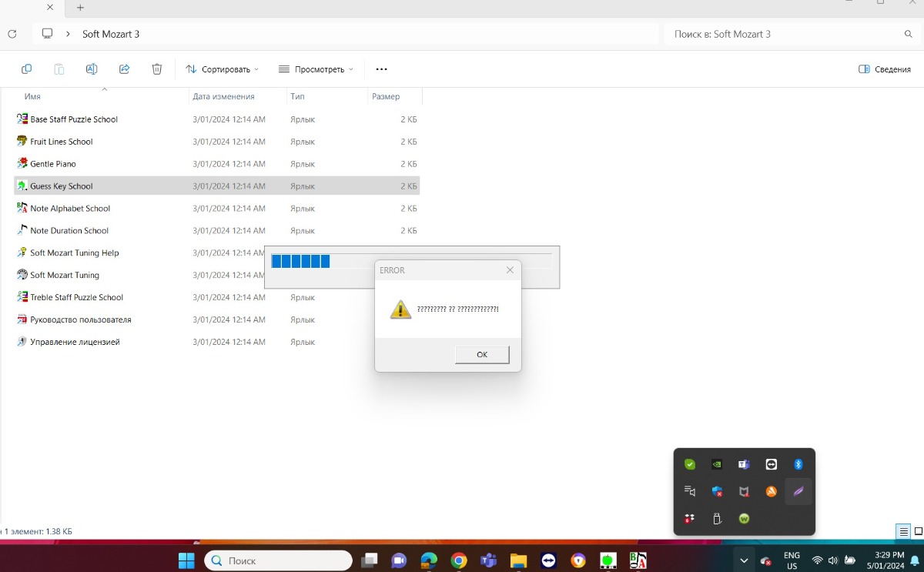The width and height of the screenshot is (924, 572).
Task: Click Gentle Piano file name
Action: point(53,164)
